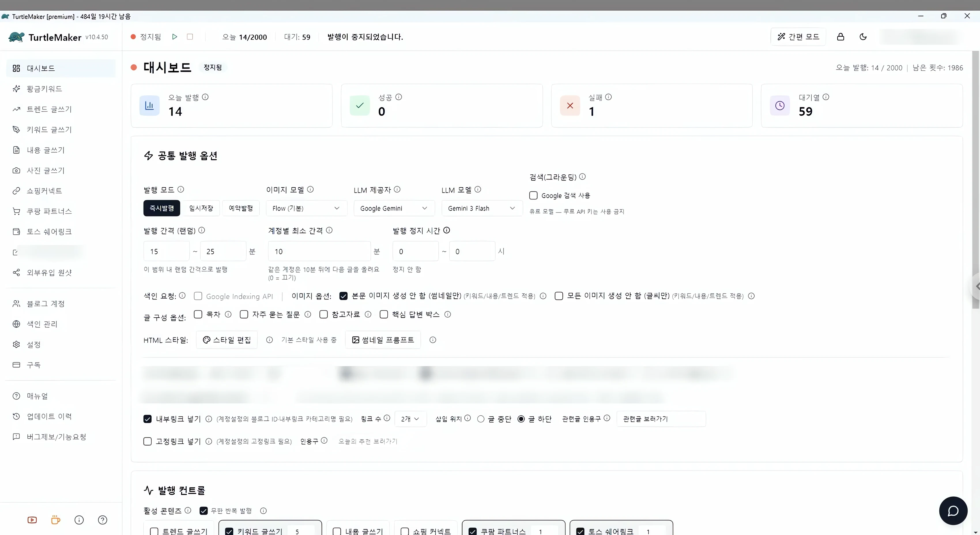Enable Google 검색 사용 checkbox
Viewport: 980px width, 535px height.
click(533, 195)
